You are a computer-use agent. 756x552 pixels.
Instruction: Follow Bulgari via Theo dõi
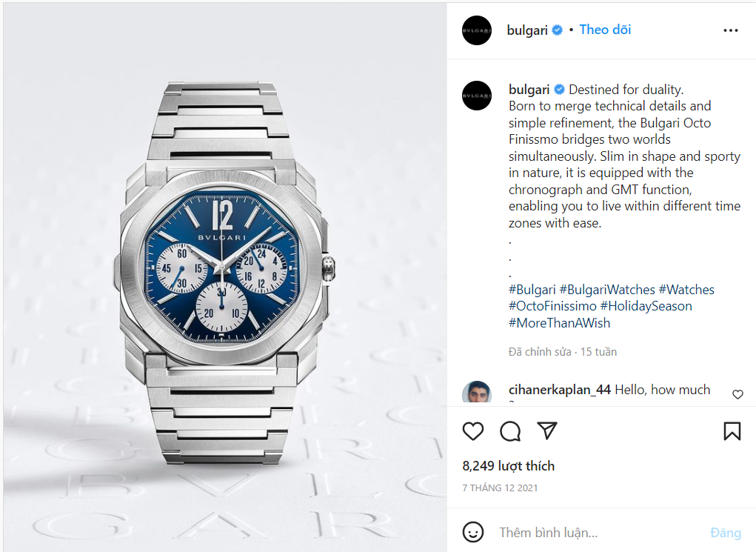(x=605, y=30)
